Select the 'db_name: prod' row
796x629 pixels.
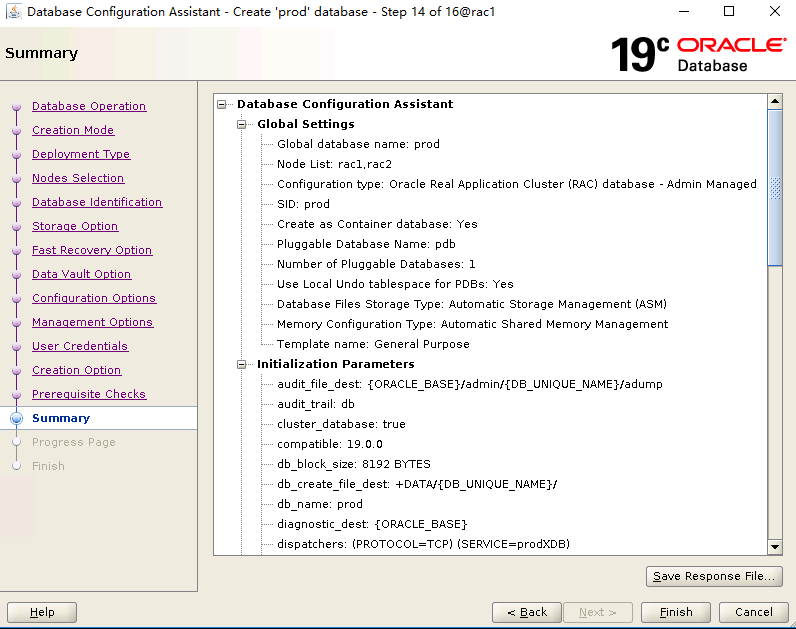pyautogui.click(x=320, y=504)
